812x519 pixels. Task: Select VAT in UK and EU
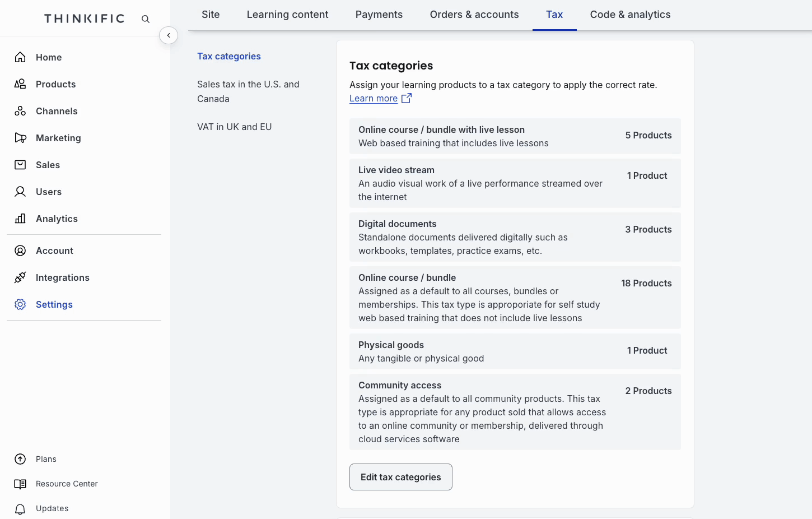point(234,127)
